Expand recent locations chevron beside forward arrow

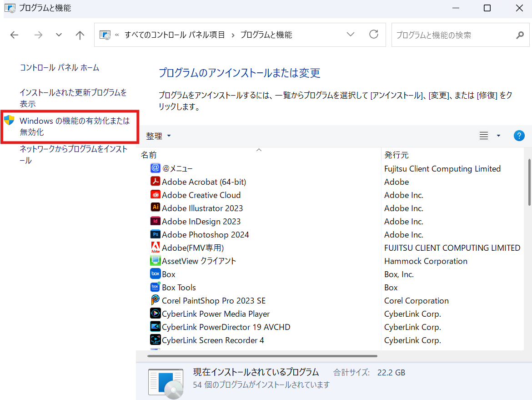[59, 35]
